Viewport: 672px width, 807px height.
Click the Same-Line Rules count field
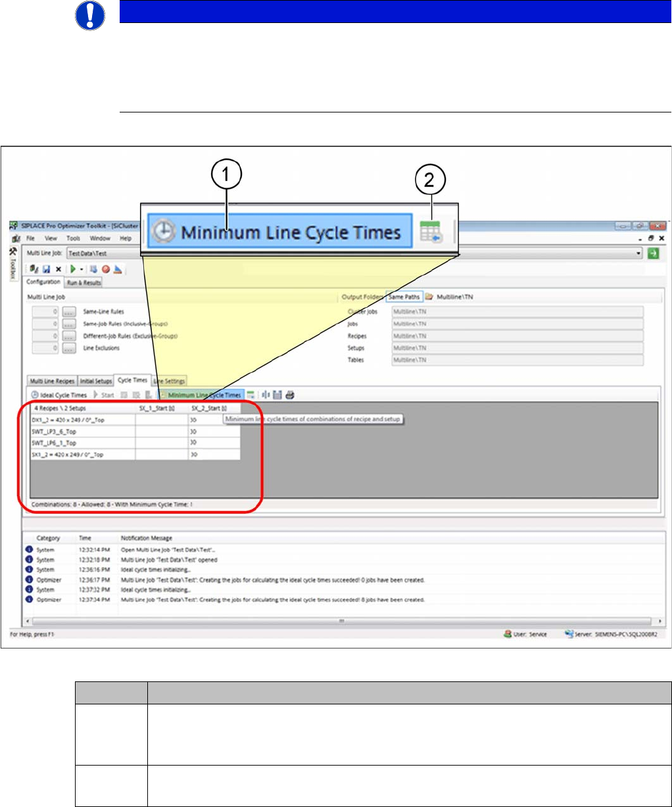coord(45,312)
